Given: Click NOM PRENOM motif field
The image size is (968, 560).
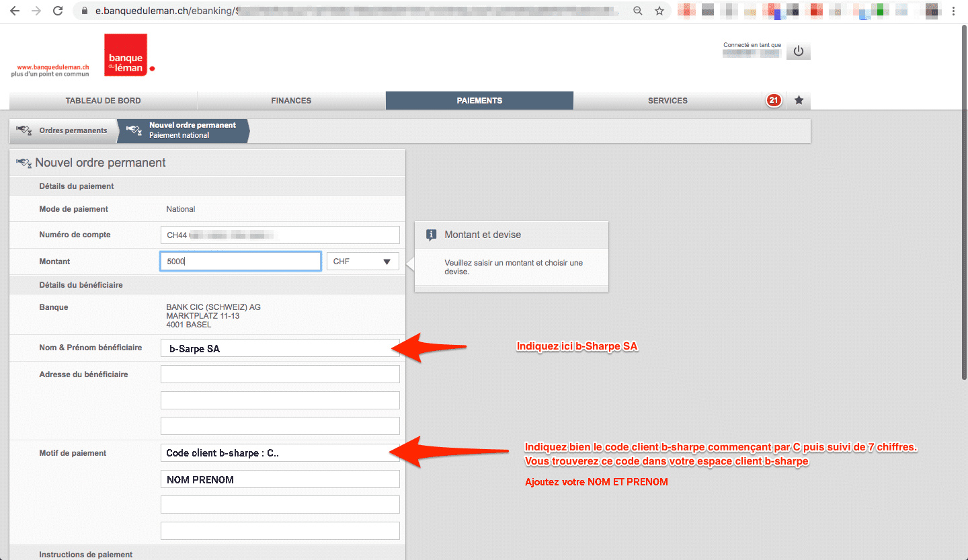Looking at the screenshot, I should coord(280,479).
